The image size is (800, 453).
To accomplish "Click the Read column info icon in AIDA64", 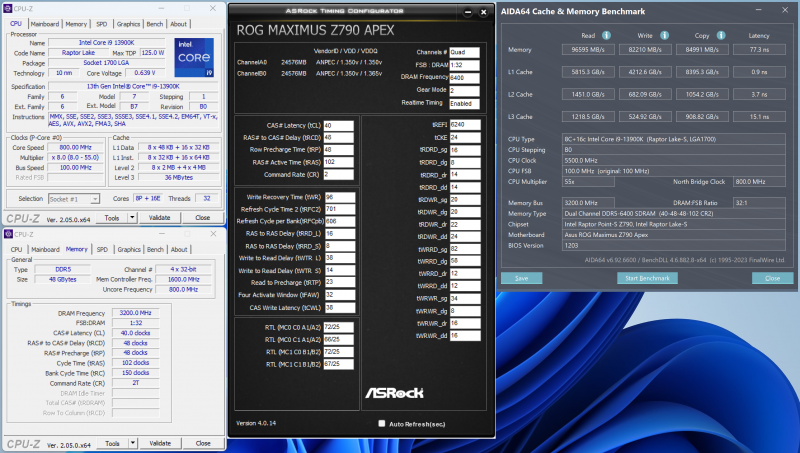I will (608, 33).
